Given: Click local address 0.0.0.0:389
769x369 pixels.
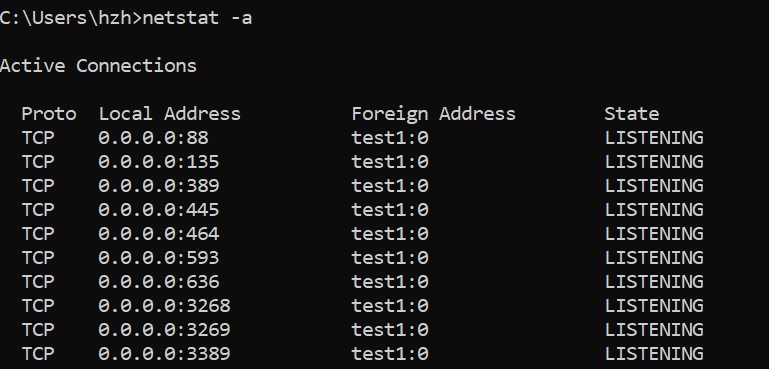Looking at the screenshot, I should [x=159, y=186].
